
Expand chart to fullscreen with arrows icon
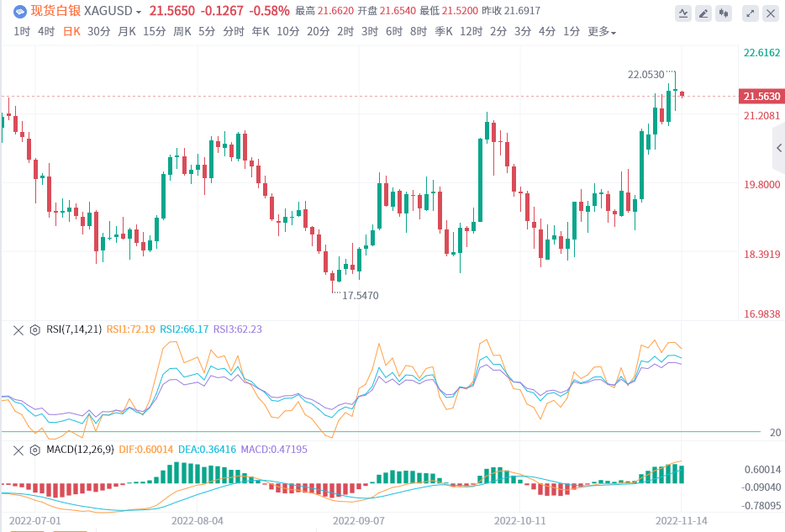point(751,13)
